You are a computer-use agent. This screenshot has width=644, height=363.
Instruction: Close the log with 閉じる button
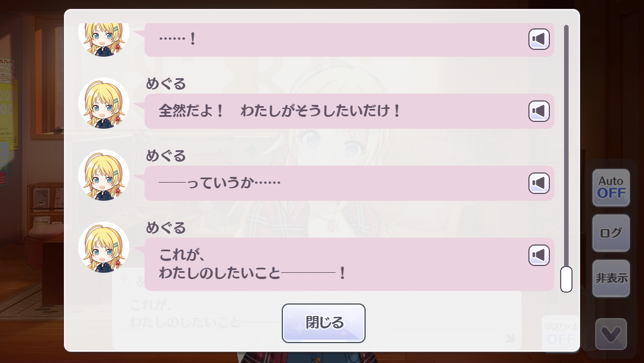(x=324, y=323)
